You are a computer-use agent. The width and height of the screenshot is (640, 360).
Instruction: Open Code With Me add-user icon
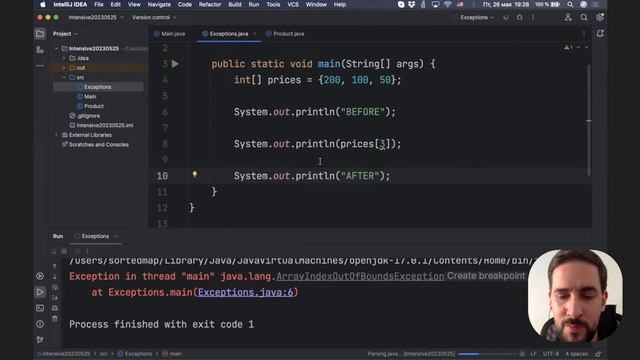(568, 18)
